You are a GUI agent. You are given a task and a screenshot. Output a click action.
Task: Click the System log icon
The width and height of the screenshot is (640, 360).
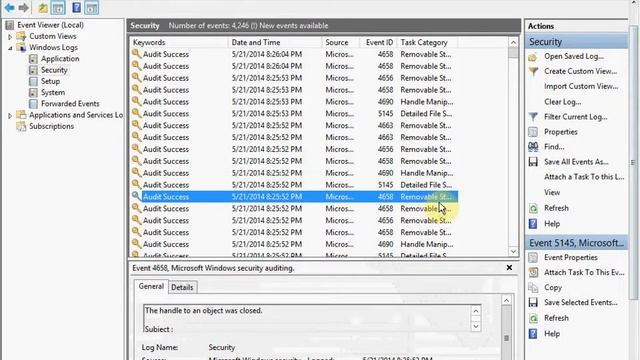(33, 93)
